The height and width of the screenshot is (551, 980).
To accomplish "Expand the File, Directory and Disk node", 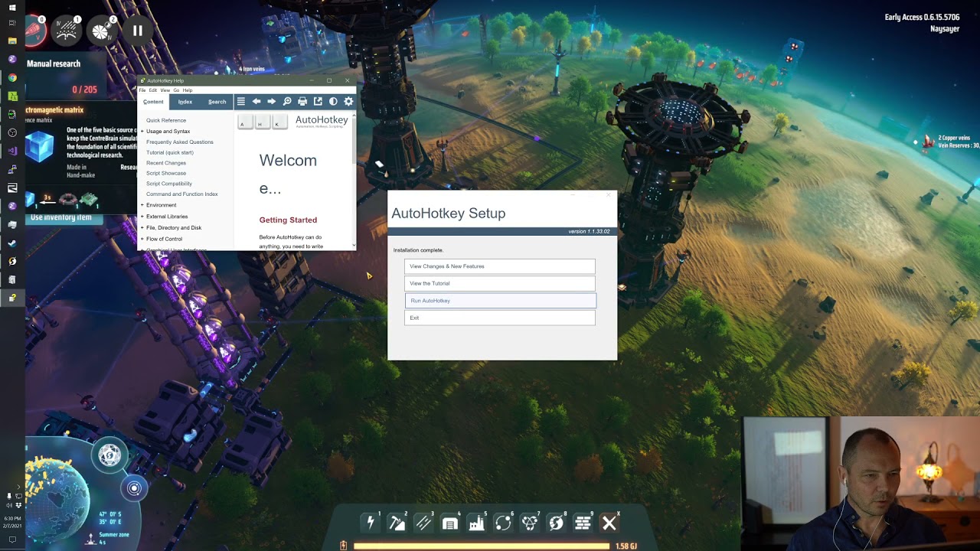I will pos(142,227).
